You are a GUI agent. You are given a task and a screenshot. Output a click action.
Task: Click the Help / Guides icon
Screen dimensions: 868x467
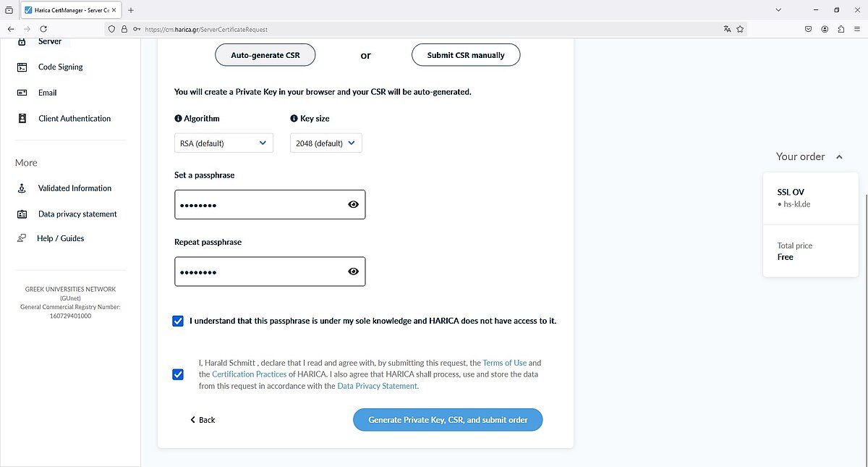click(x=22, y=238)
